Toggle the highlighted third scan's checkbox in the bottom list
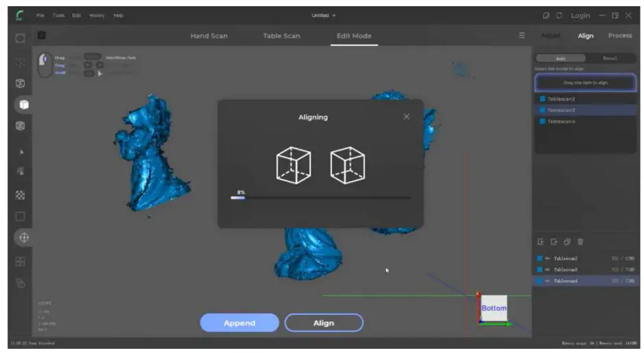 540,281
